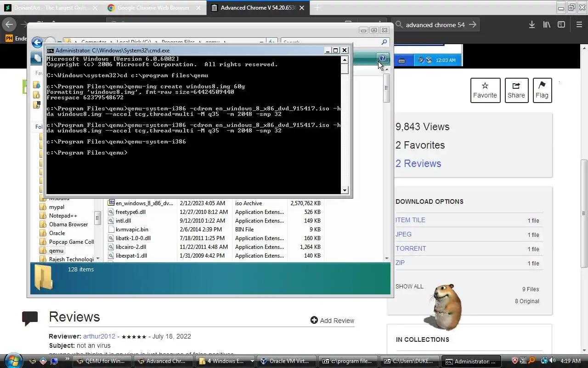Switch to Google Chrome Web Browser tab
588x368 pixels.
[x=154, y=8]
